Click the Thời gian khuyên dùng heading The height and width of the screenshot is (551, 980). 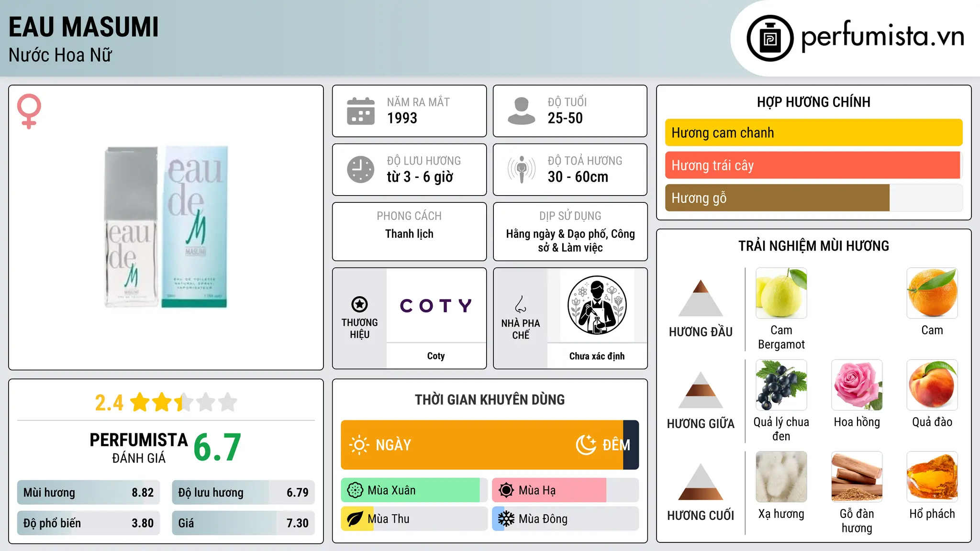click(x=490, y=399)
